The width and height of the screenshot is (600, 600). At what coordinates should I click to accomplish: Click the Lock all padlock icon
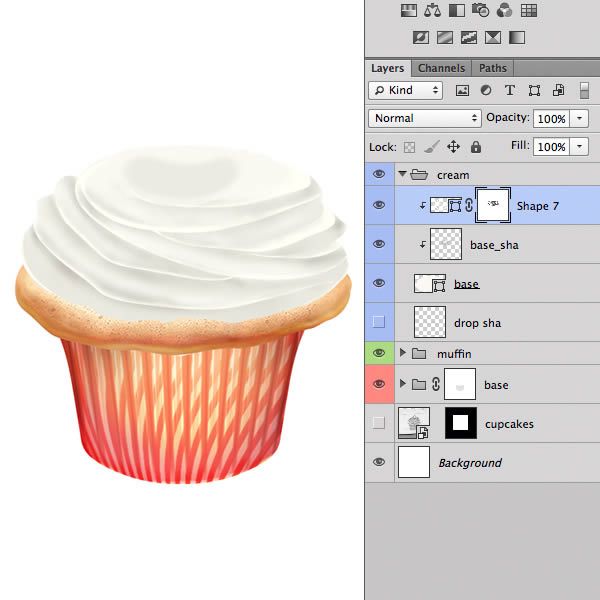pyautogui.click(x=476, y=147)
